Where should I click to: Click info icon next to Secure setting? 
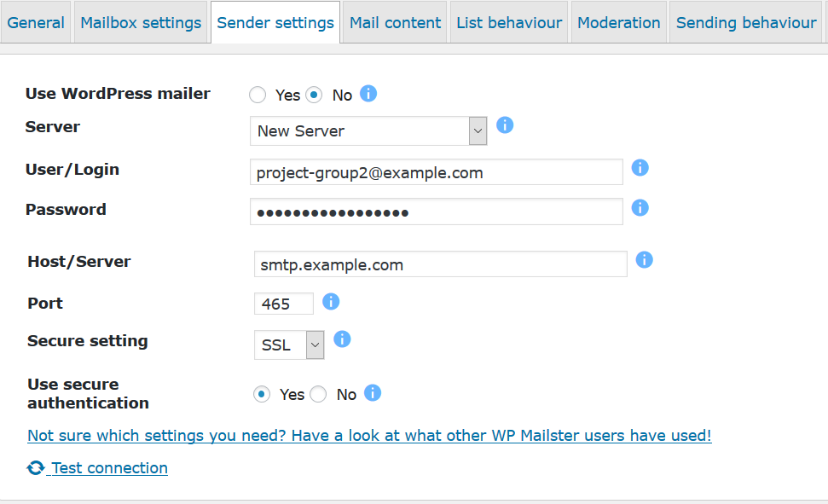click(x=342, y=339)
